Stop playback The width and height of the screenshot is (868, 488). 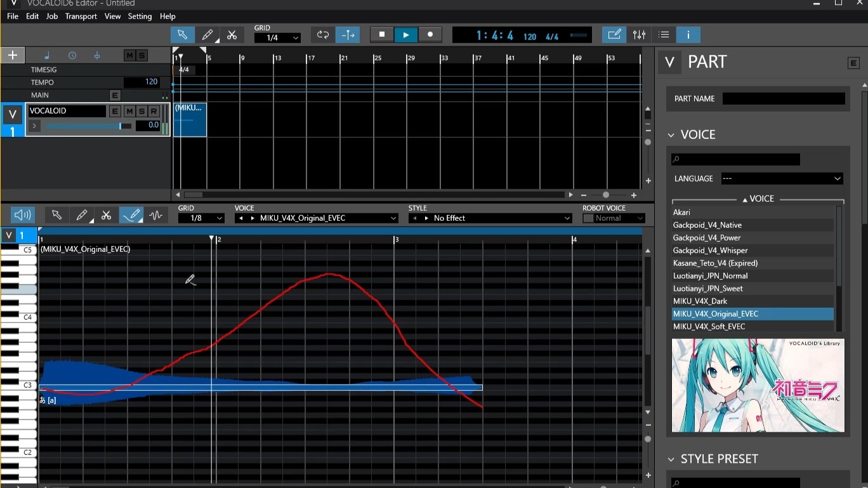[x=382, y=35]
